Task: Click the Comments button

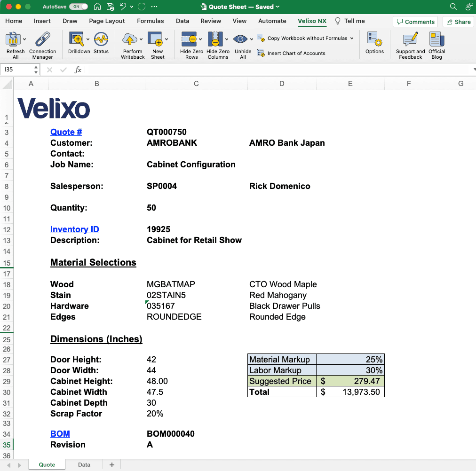Action: tap(415, 22)
